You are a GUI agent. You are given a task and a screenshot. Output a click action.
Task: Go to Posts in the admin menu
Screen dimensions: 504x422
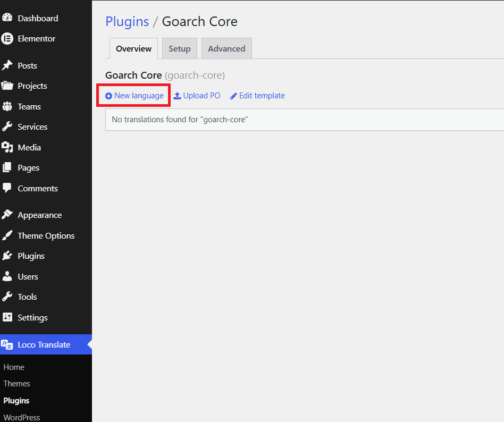(46, 65)
